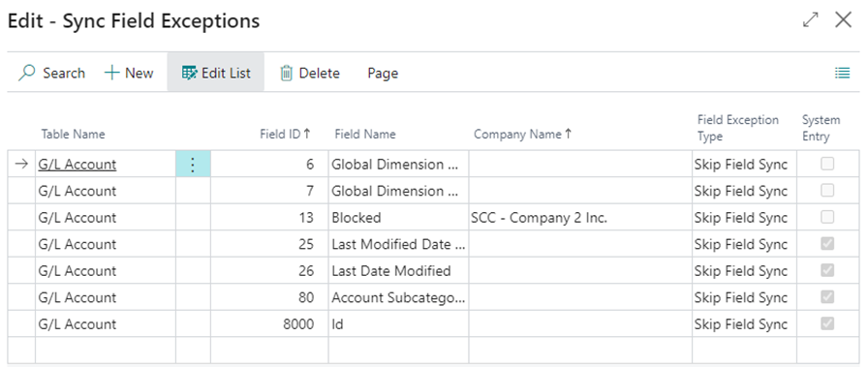Select the Field ID 6 cell
The width and height of the screenshot is (868, 367).
(269, 165)
